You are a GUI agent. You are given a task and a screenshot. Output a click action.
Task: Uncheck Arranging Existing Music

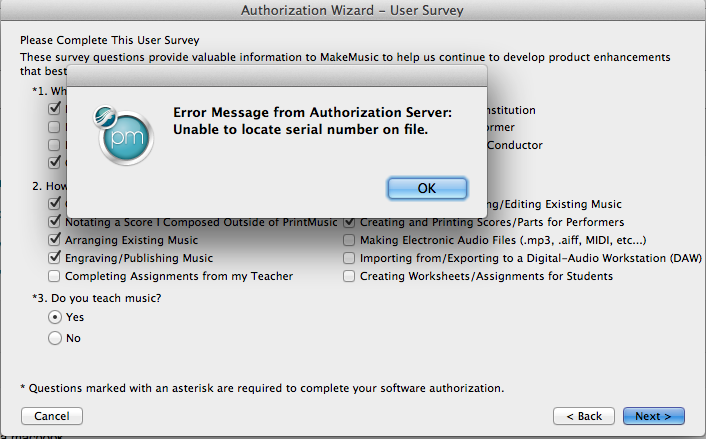coord(55,240)
